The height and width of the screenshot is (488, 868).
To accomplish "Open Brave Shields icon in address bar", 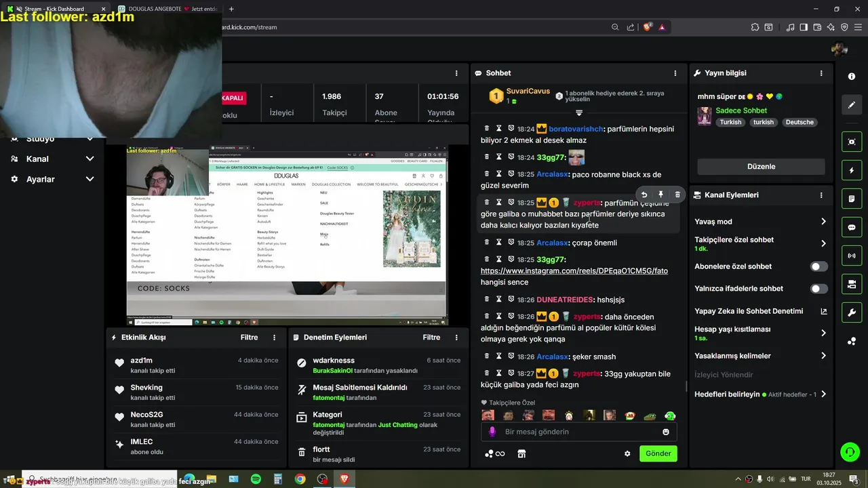I will [x=648, y=27].
